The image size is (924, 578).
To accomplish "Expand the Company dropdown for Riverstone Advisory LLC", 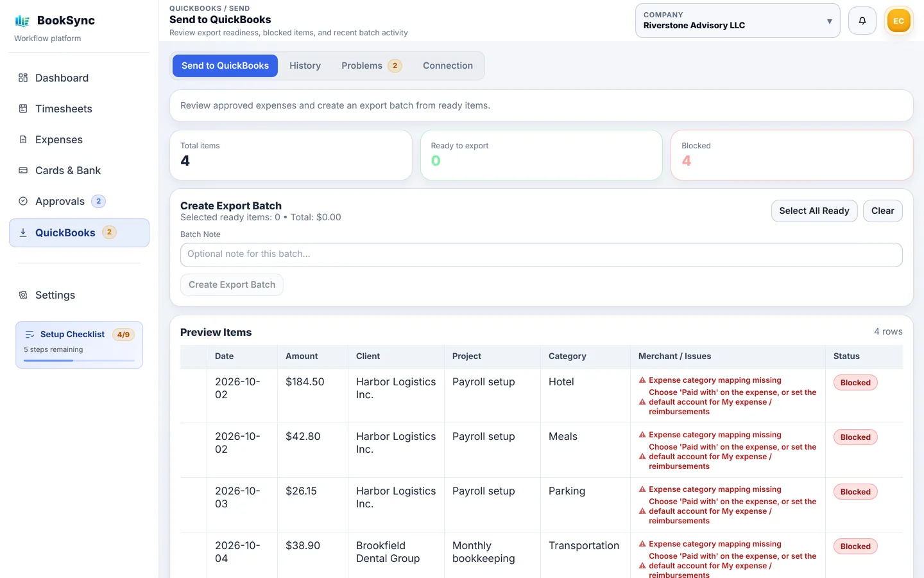I will pos(737,21).
